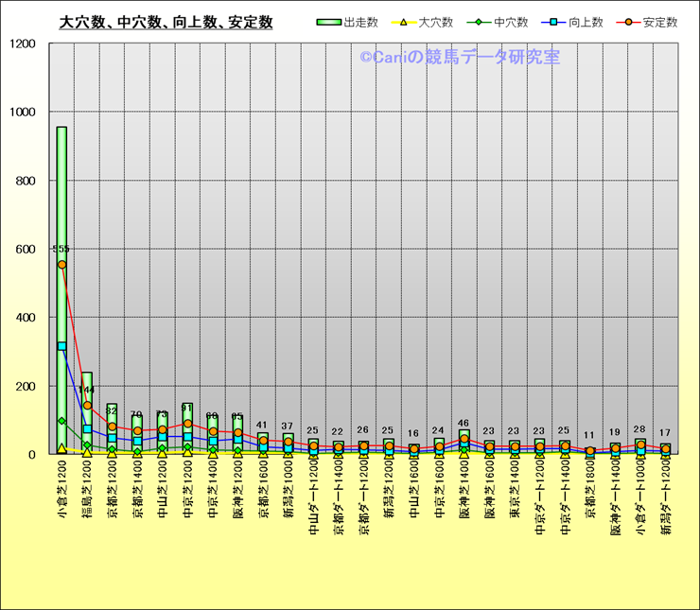The width and height of the screenshot is (700, 610).
Task: Click the 144 data label
Action: click(x=87, y=390)
